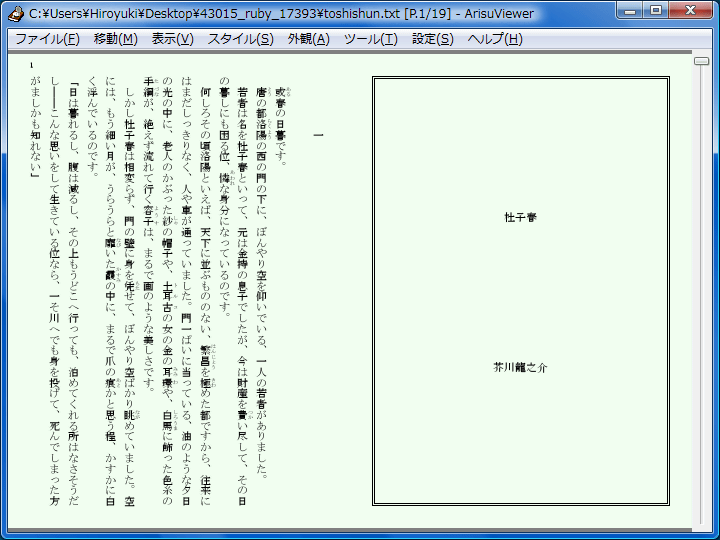This screenshot has height=540, width=720.
Task: Click the page number 1 at top left
Action: point(32,66)
